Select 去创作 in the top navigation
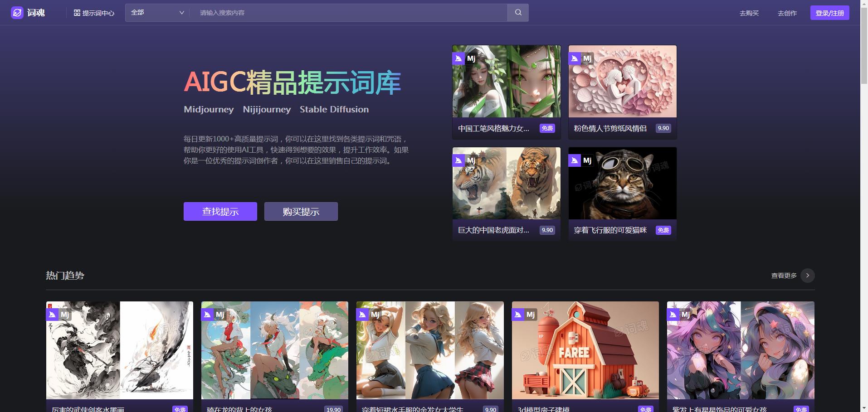 pyautogui.click(x=787, y=13)
